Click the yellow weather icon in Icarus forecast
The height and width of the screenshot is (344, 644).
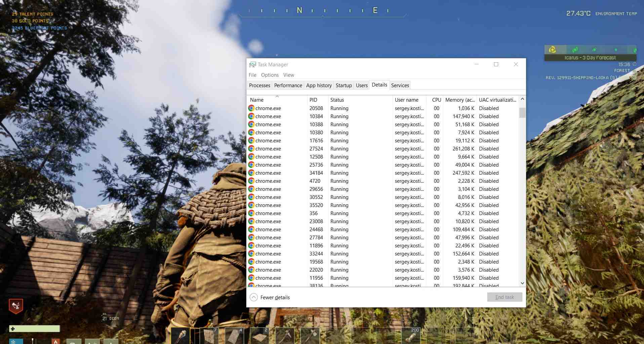552,50
